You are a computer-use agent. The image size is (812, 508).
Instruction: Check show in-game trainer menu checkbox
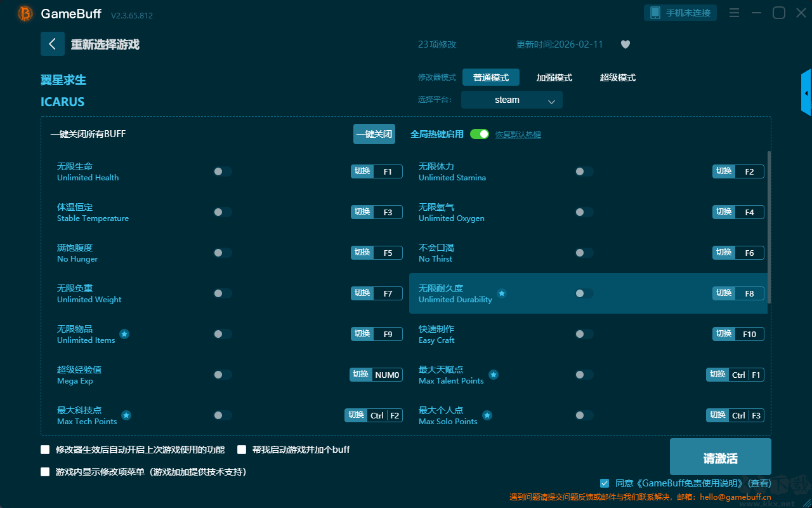tap(45, 472)
